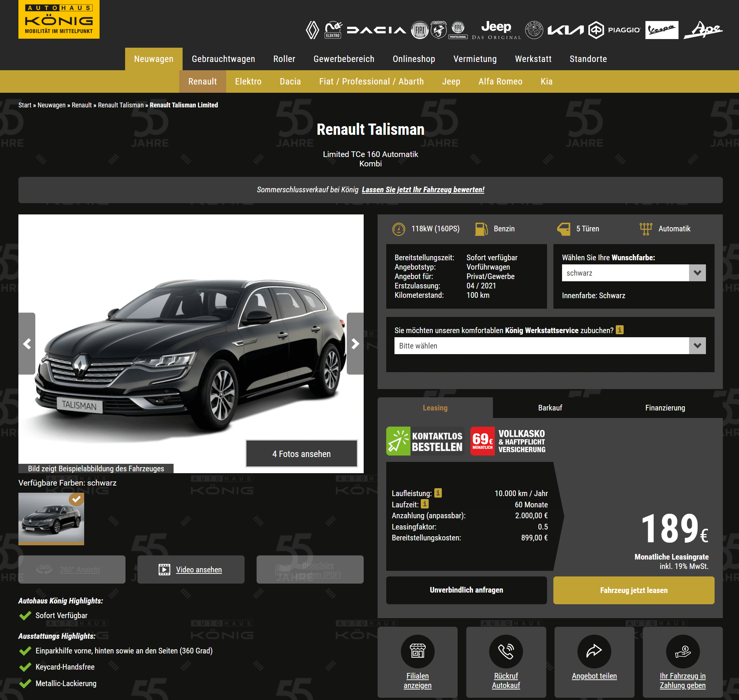
Task: Click the Renault breadcrumb link
Action: [82, 105]
